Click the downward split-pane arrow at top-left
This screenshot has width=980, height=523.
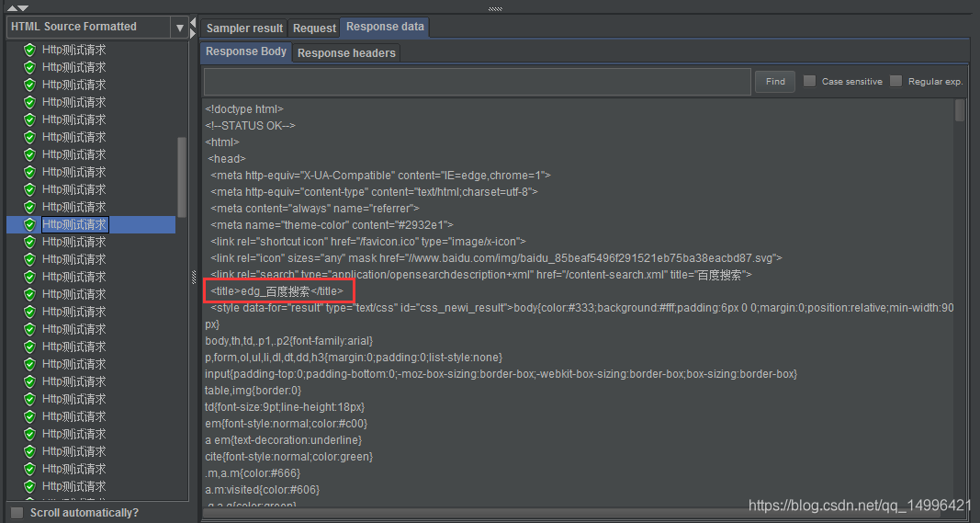pos(23,8)
